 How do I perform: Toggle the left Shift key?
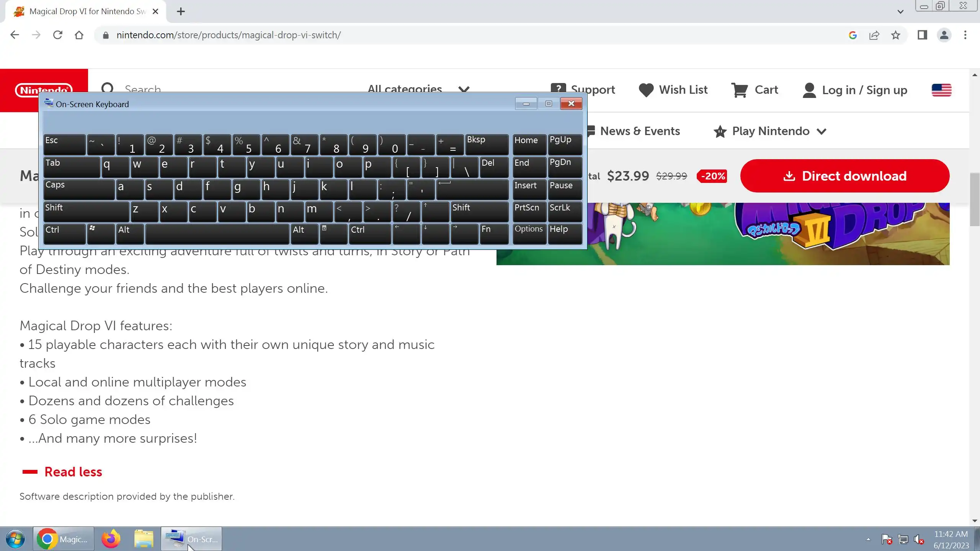click(86, 212)
